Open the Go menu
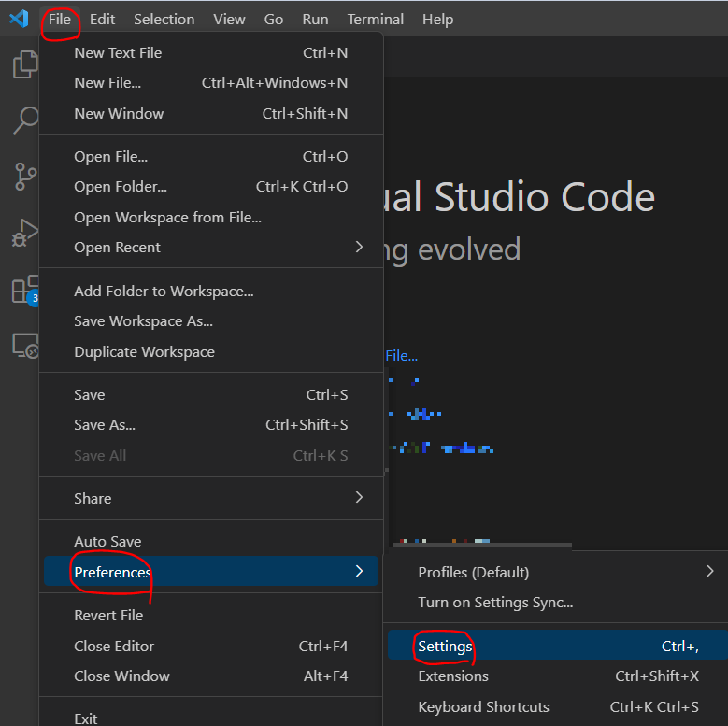 pos(274,20)
